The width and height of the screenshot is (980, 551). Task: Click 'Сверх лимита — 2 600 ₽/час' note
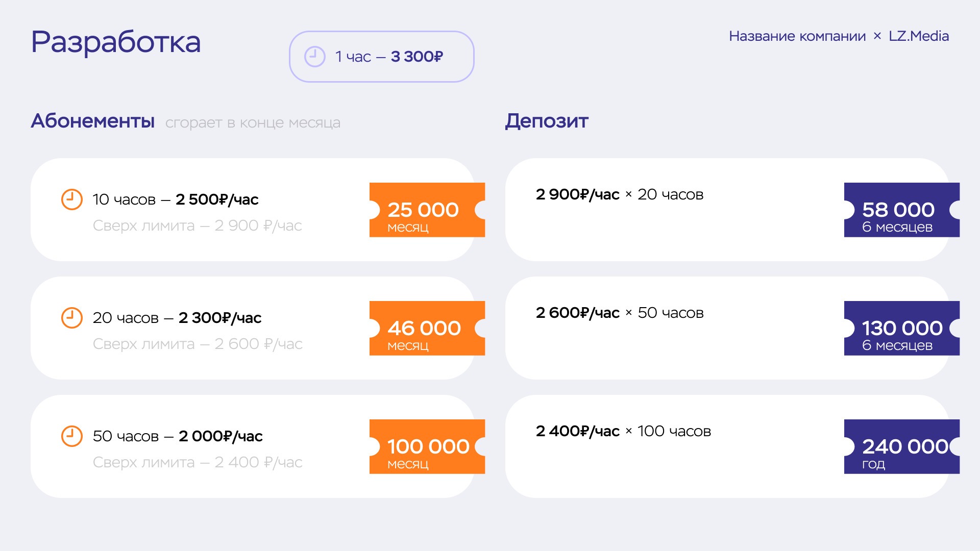(x=198, y=344)
